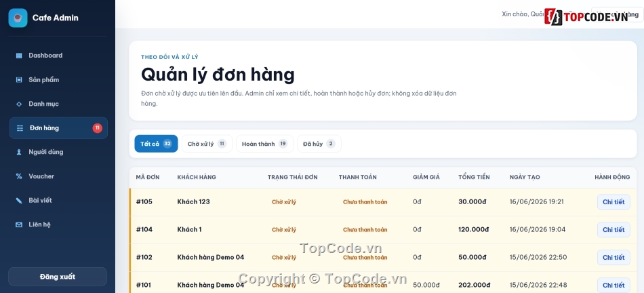Click the Đăng xuất button
644x293 pixels.
[x=58, y=277]
